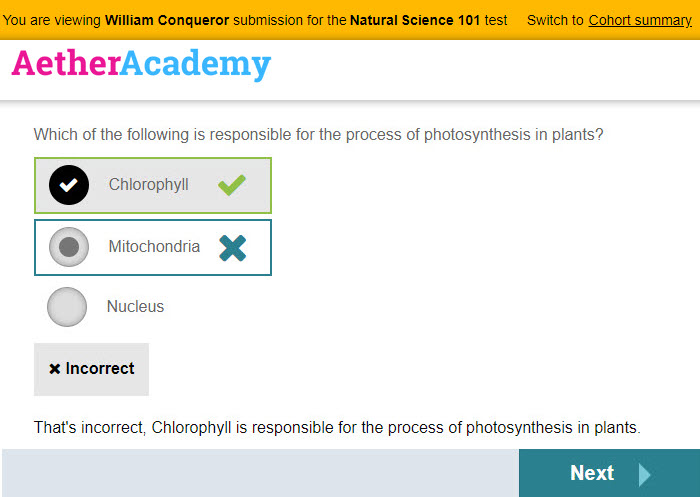Click the Nucleus answer label
This screenshot has width=700, height=497.
(135, 307)
